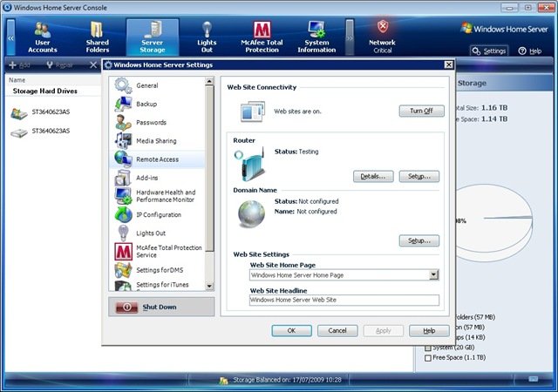Open Lights Out tab in console toolbar
558x392 pixels.
click(207, 37)
